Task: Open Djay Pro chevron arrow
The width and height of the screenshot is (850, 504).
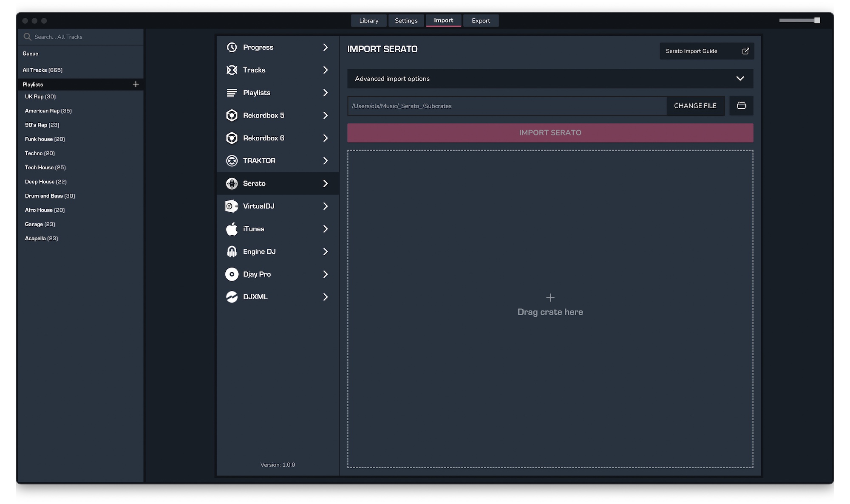Action: pos(326,274)
